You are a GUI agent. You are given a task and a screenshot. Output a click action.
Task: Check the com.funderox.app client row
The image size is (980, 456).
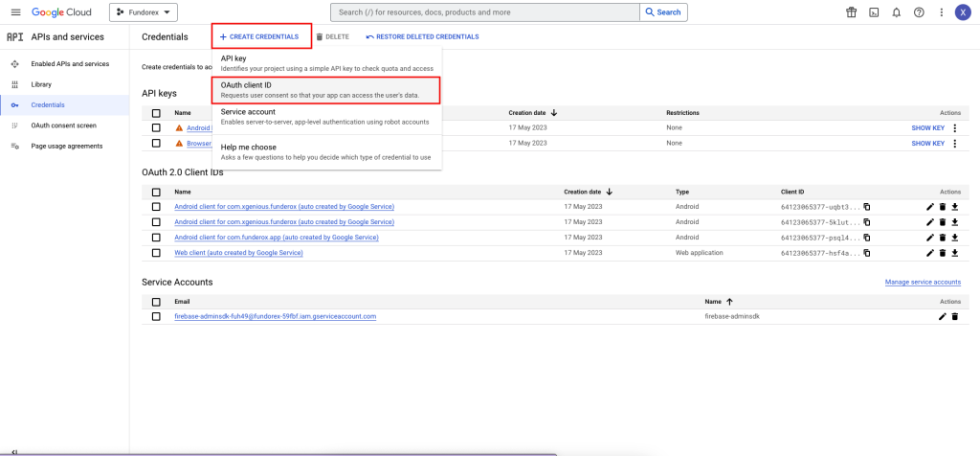156,238
